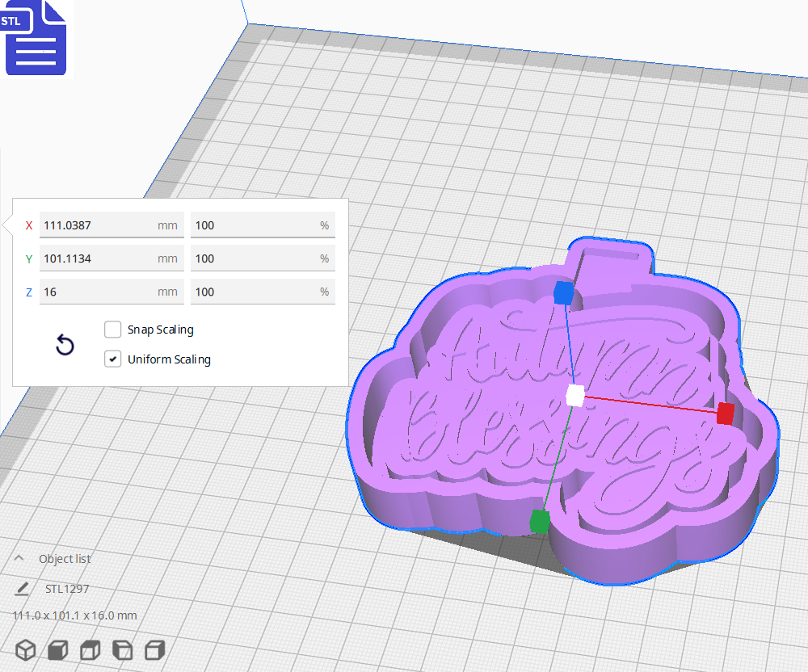Click the white center scale handle
Screen dimensions: 808x672
[576, 395]
